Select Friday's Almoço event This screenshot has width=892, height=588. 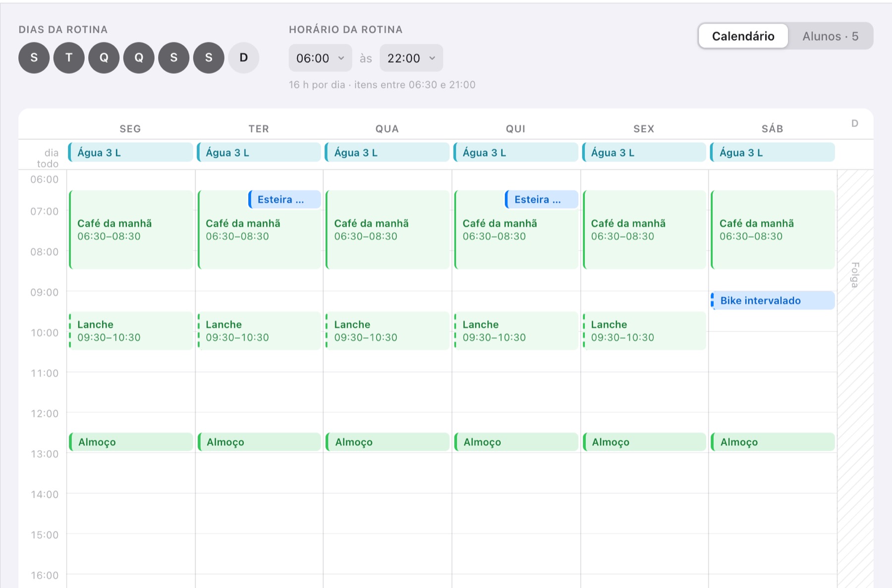pos(644,442)
